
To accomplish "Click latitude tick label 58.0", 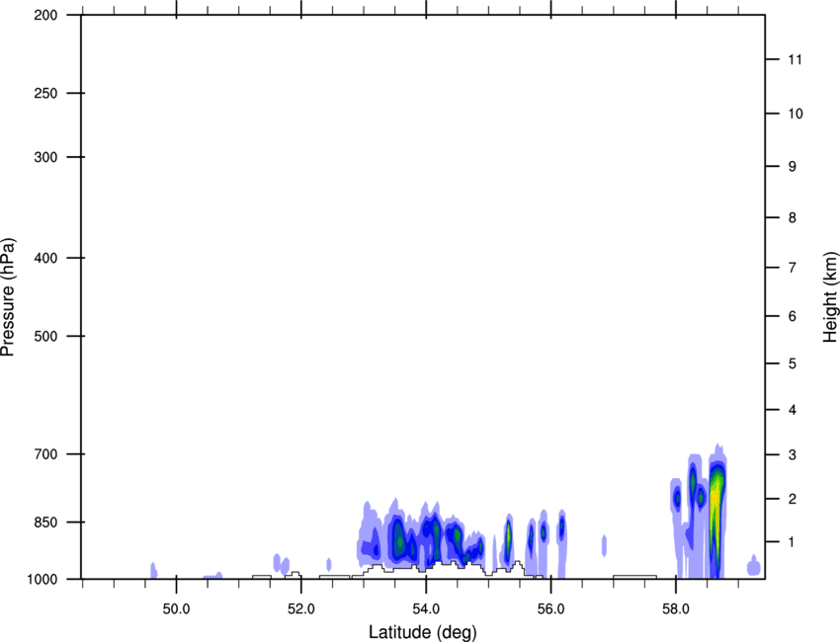I will coord(676,609).
